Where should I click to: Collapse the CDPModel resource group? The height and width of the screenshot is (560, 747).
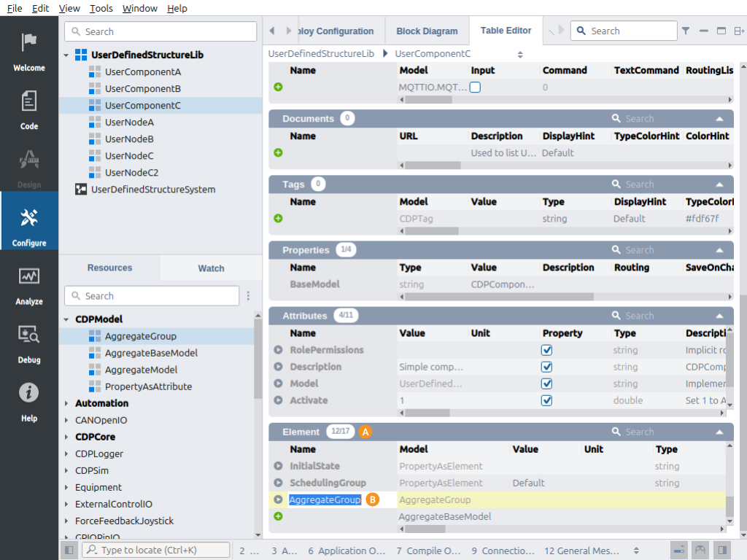[x=66, y=319]
